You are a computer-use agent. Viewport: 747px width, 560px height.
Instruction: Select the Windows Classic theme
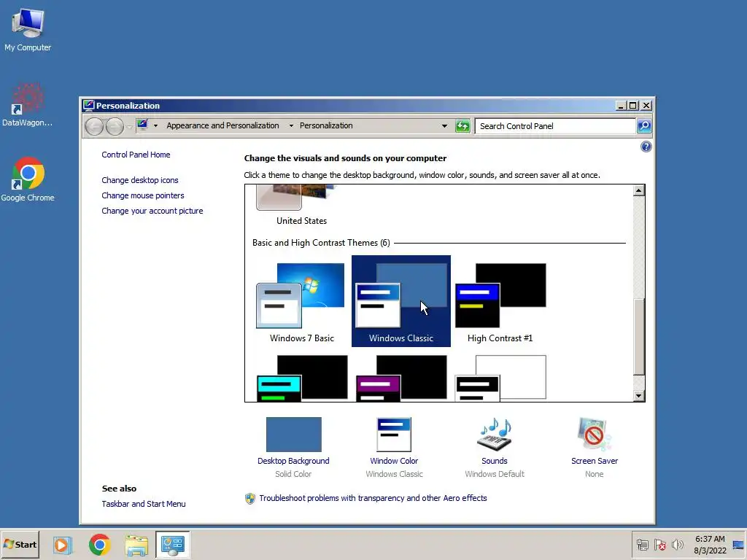point(401,301)
